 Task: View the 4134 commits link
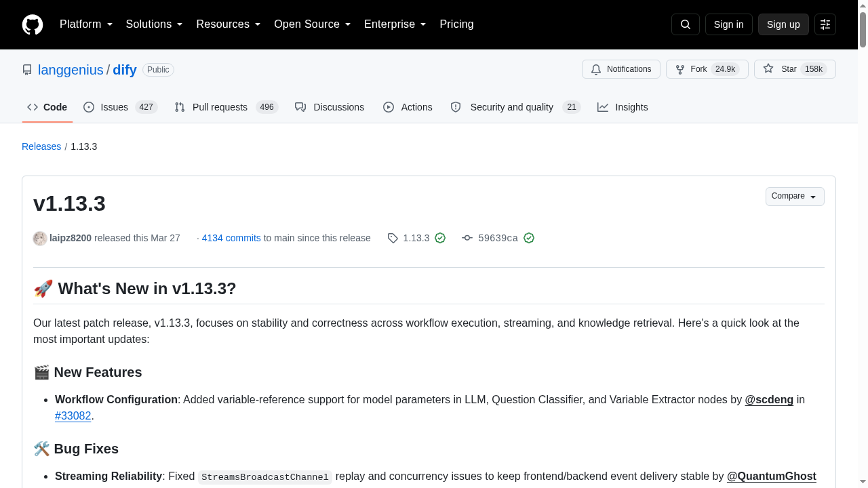[x=231, y=238]
